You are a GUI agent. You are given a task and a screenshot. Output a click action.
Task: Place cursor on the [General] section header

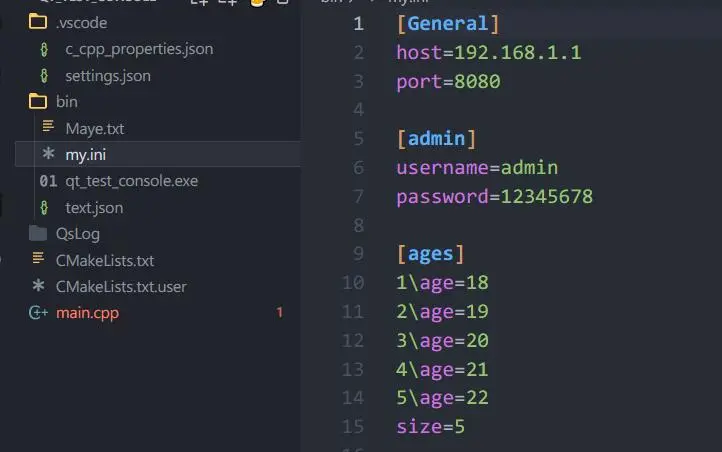[x=447, y=23]
